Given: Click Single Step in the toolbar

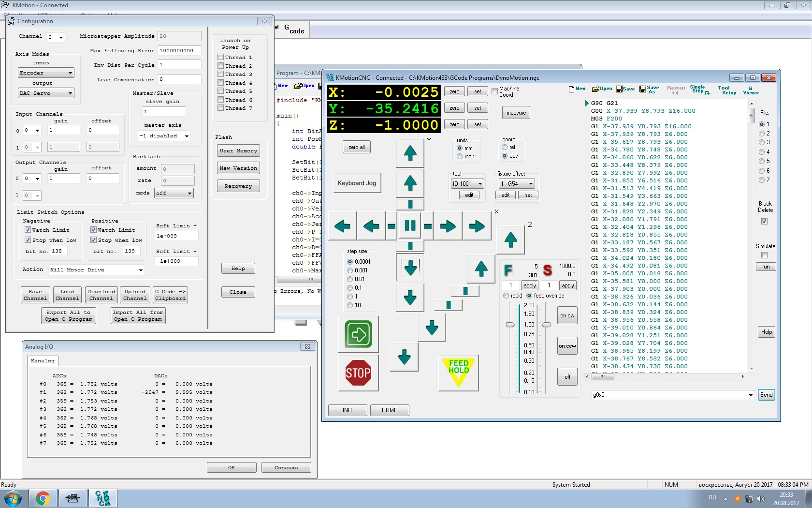Looking at the screenshot, I should tap(699, 90).
